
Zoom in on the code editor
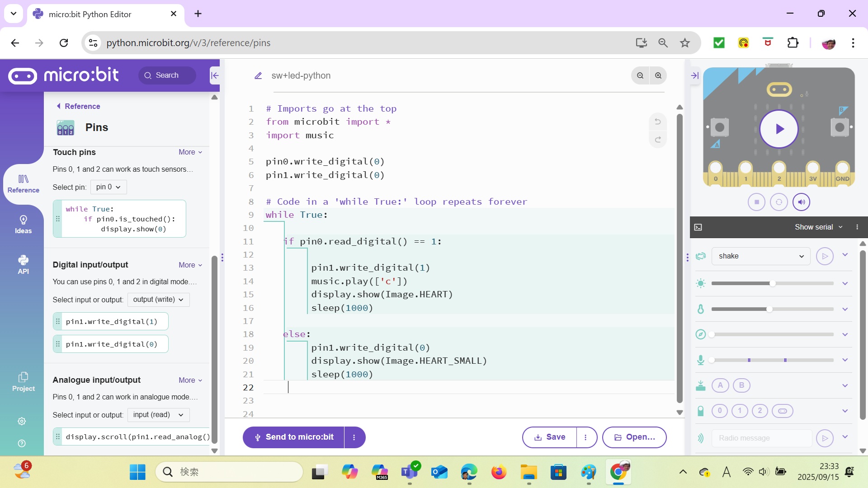point(658,75)
